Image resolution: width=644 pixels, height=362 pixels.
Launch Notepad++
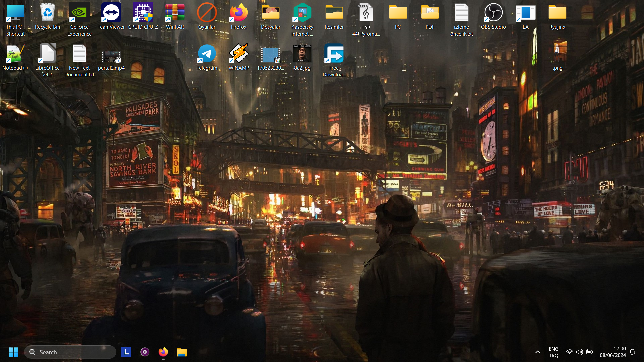click(15, 58)
